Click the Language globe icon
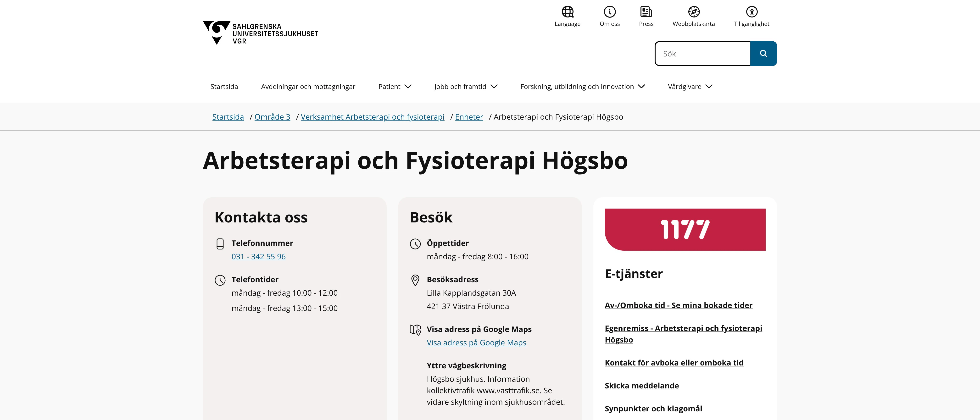Image resolution: width=980 pixels, height=420 pixels. (567, 12)
